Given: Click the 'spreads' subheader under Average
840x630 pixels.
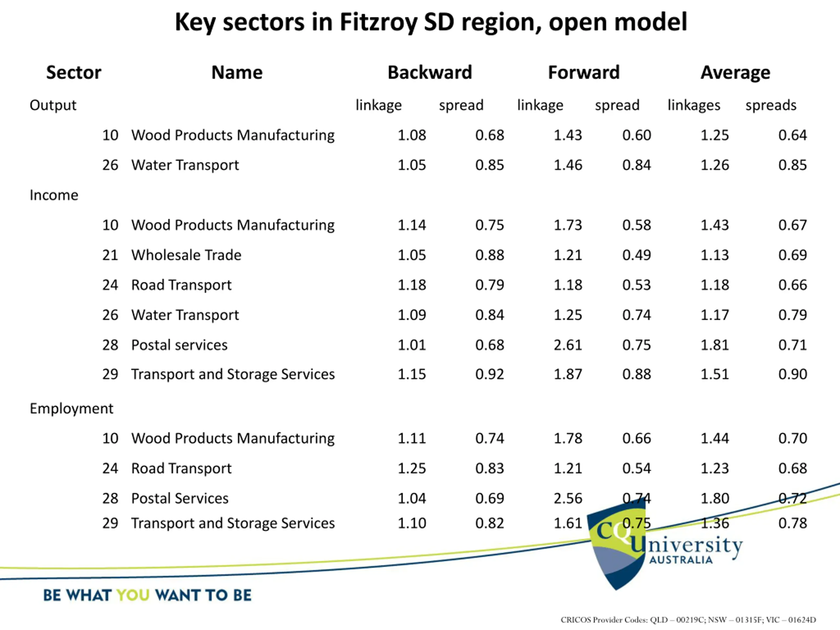Looking at the screenshot, I should click(771, 106).
